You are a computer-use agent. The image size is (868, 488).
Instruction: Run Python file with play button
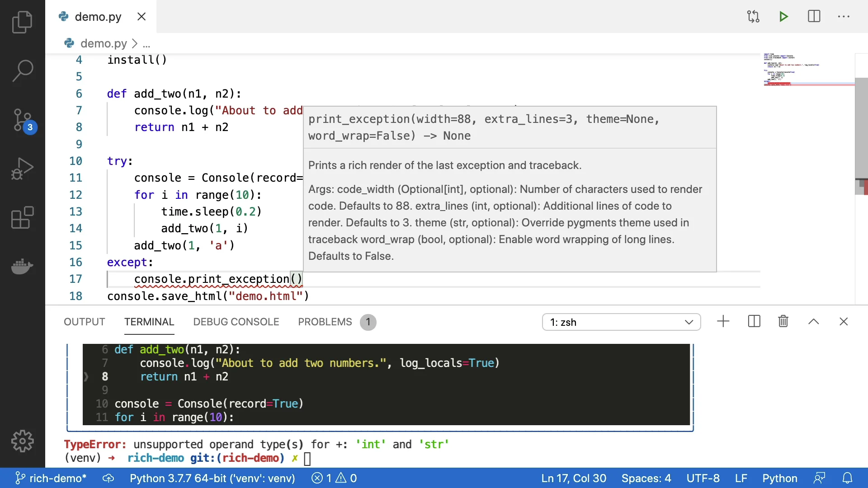783,17
